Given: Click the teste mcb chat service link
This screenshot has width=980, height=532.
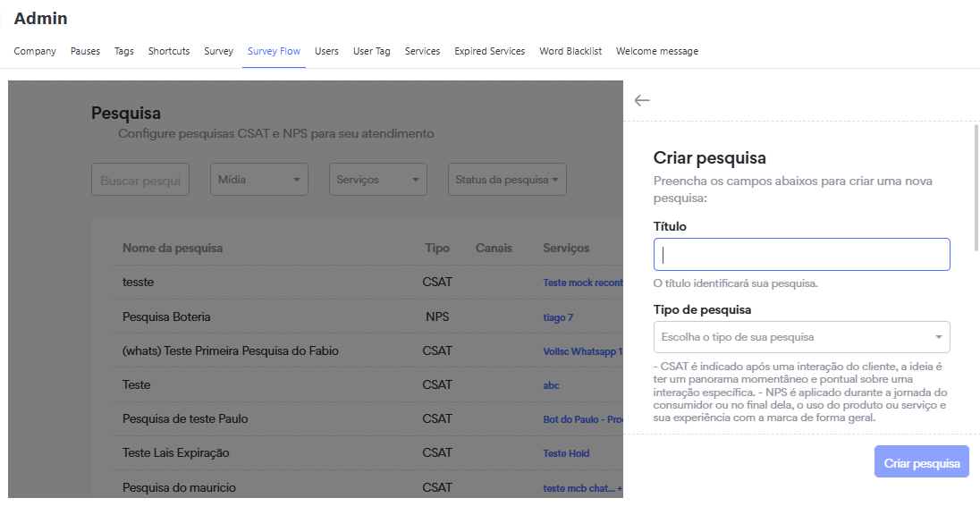Looking at the screenshot, I should tap(582, 488).
